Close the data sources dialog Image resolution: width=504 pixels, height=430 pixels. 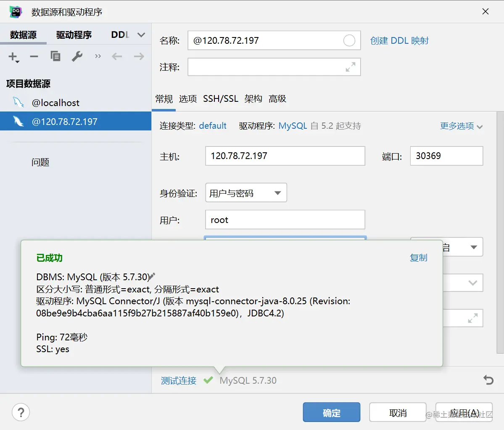[x=486, y=12]
